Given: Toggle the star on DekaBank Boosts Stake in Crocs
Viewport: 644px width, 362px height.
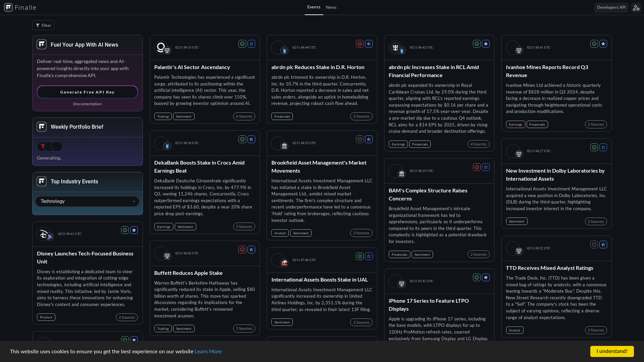Looking at the screenshot, I should [x=251, y=139].
